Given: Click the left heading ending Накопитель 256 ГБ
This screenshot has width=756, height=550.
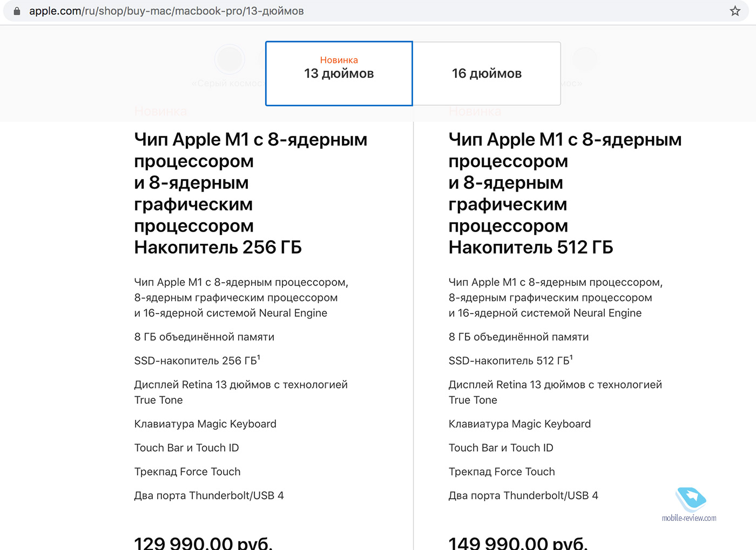Looking at the screenshot, I should tap(251, 193).
